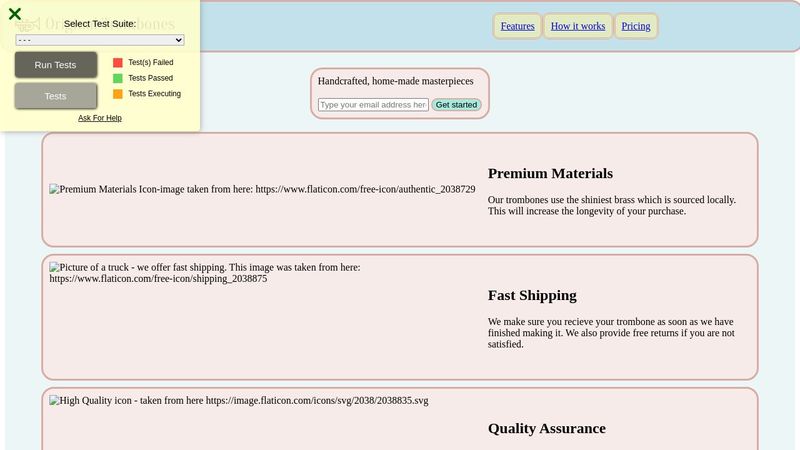The width and height of the screenshot is (800, 450).
Task: Click the grey Tests button
Action: [x=56, y=96]
